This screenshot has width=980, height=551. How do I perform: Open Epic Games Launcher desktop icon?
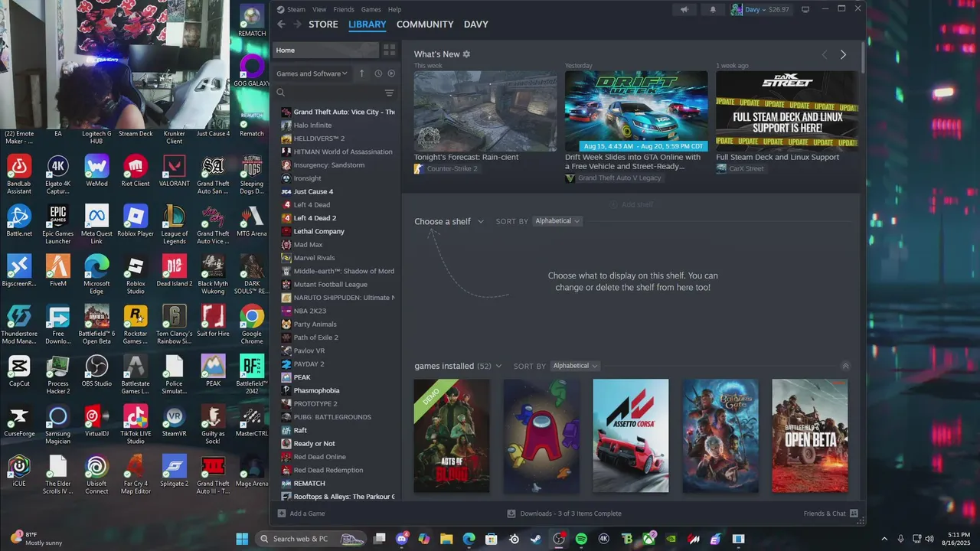pos(57,222)
